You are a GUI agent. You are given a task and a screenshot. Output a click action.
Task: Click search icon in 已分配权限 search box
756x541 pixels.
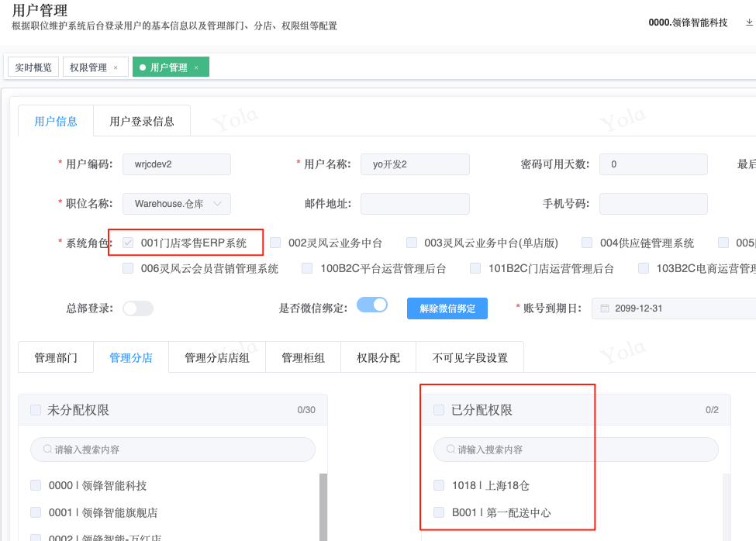pyautogui.click(x=450, y=449)
